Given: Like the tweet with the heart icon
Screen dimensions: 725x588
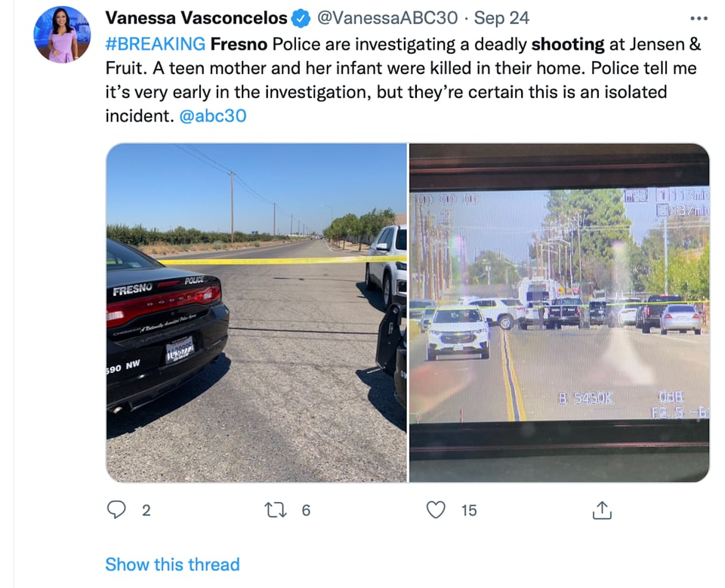Looking at the screenshot, I should coord(436,510).
